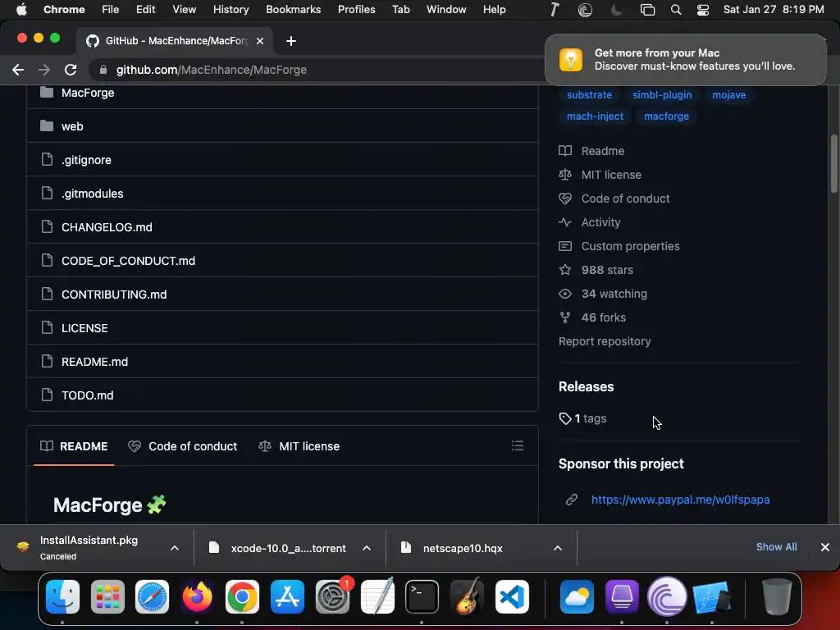Screen dimensions: 840x630
Task: Select the macforge topic tag
Action: coord(666,116)
